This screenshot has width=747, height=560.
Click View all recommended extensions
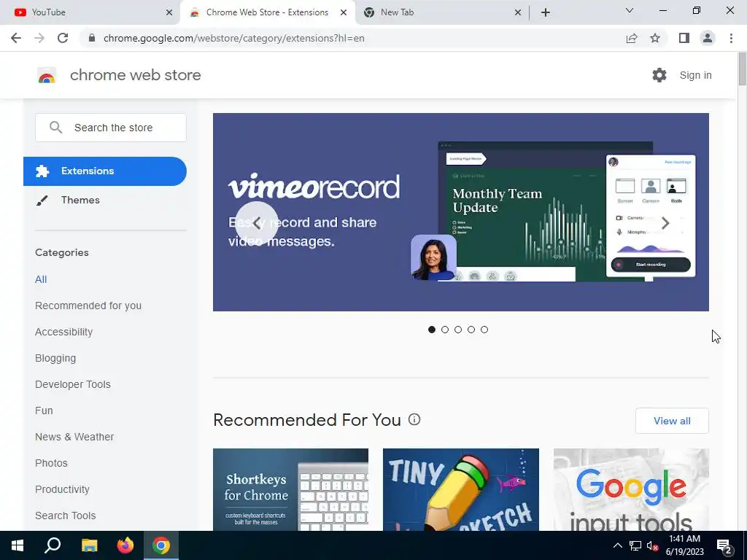tap(672, 421)
